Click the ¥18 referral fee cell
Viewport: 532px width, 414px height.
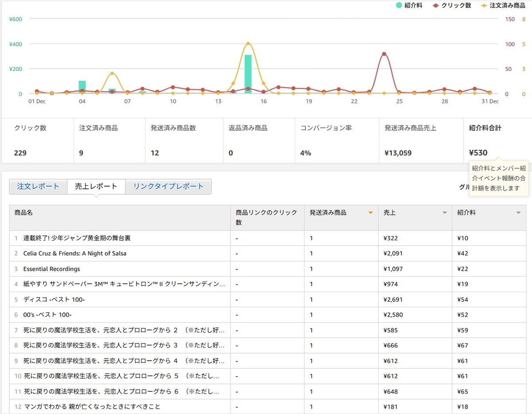489,406
